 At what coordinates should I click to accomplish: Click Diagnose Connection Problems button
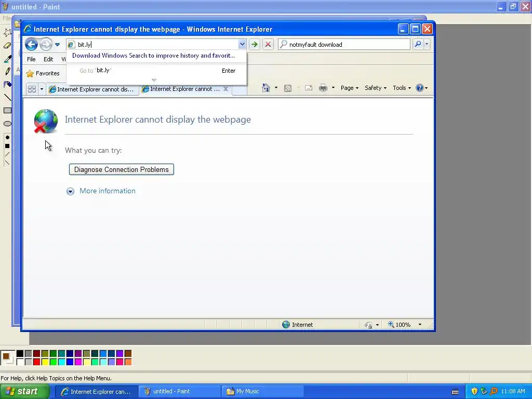tap(122, 170)
